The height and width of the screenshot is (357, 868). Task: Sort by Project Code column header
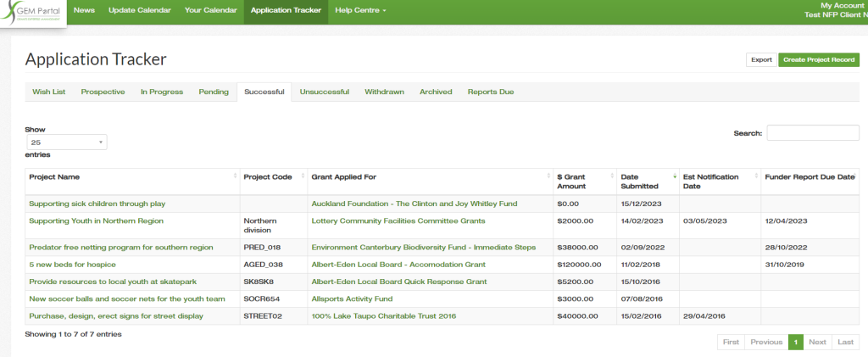(x=268, y=177)
